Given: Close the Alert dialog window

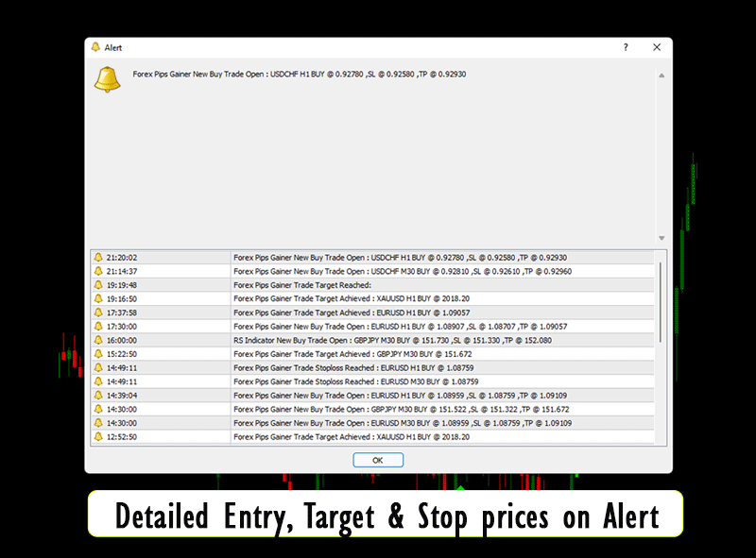Looking at the screenshot, I should [656, 47].
